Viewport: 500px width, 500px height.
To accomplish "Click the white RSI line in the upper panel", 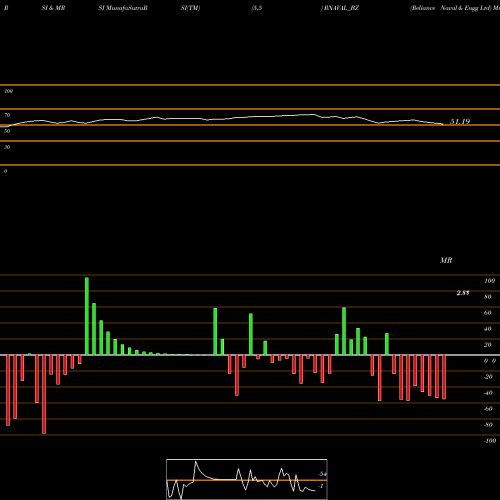I will click(x=223, y=119).
